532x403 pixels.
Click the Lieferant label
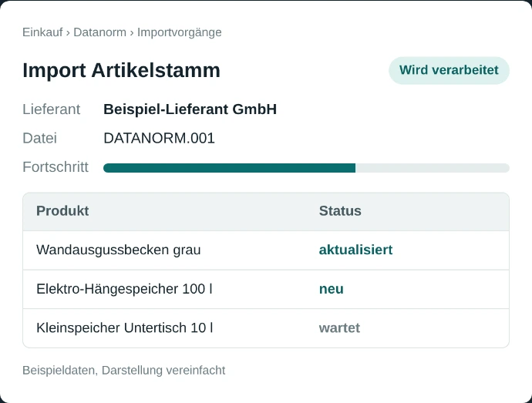coord(51,109)
